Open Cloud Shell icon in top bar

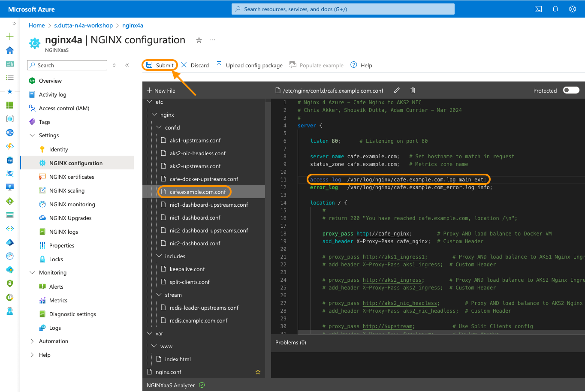click(538, 9)
